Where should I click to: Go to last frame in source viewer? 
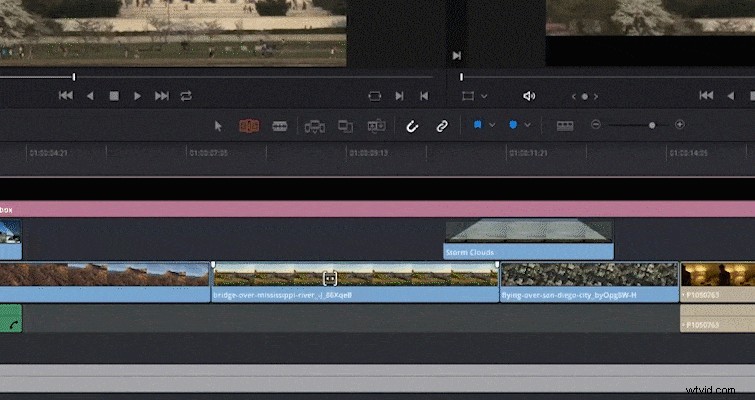[x=162, y=96]
